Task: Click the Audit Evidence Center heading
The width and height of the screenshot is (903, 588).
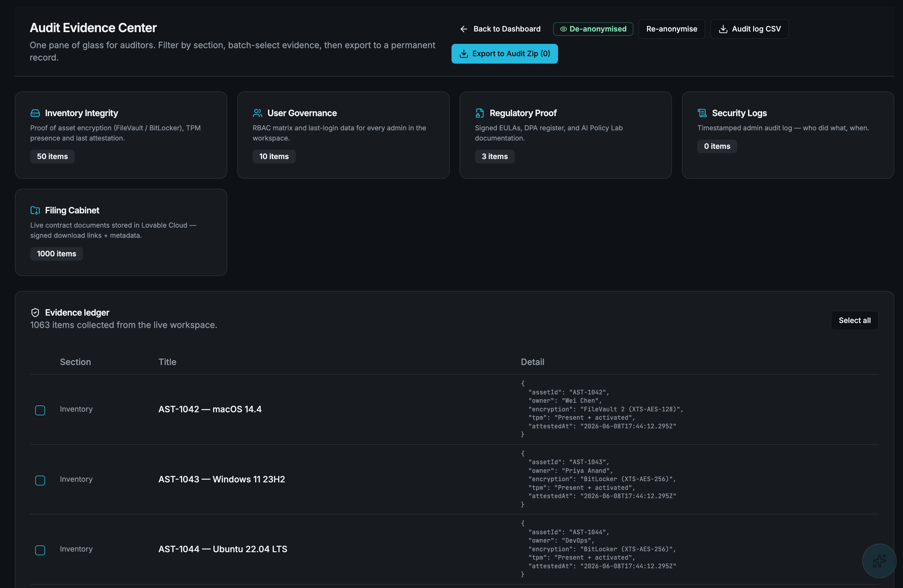Action: tap(93, 28)
